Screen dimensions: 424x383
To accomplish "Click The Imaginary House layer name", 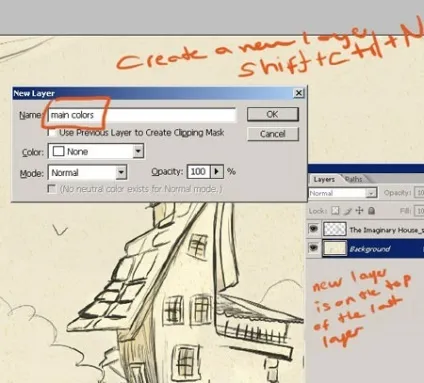I will tap(387, 230).
